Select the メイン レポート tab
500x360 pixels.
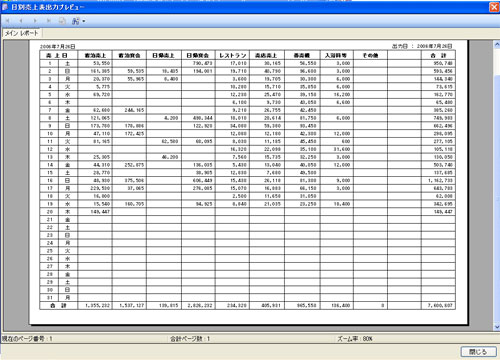pos(21,33)
